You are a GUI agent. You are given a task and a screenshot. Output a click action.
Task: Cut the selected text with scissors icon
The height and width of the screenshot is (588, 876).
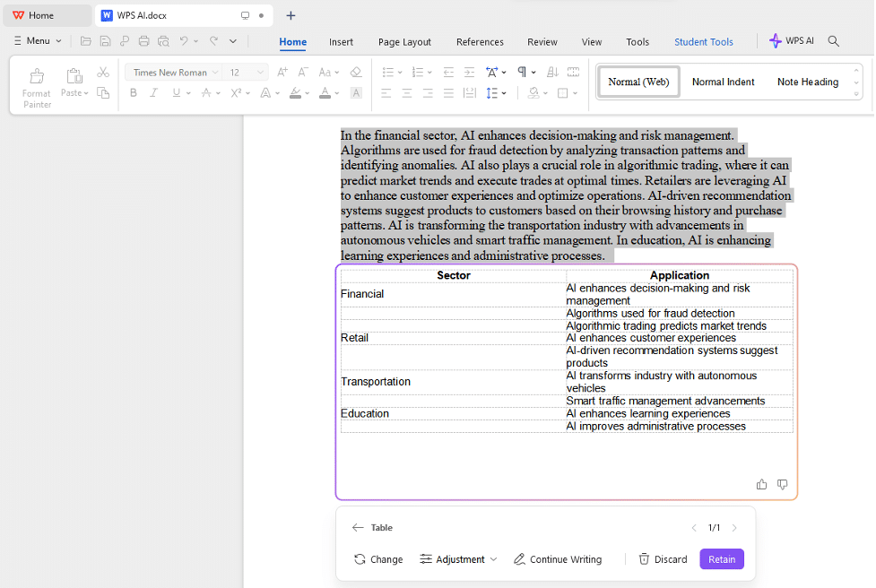coord(103,71)
